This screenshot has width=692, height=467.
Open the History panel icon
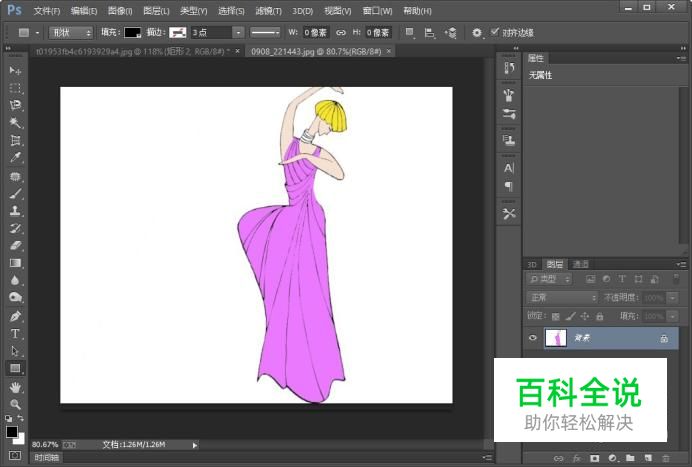click(508, 68)
